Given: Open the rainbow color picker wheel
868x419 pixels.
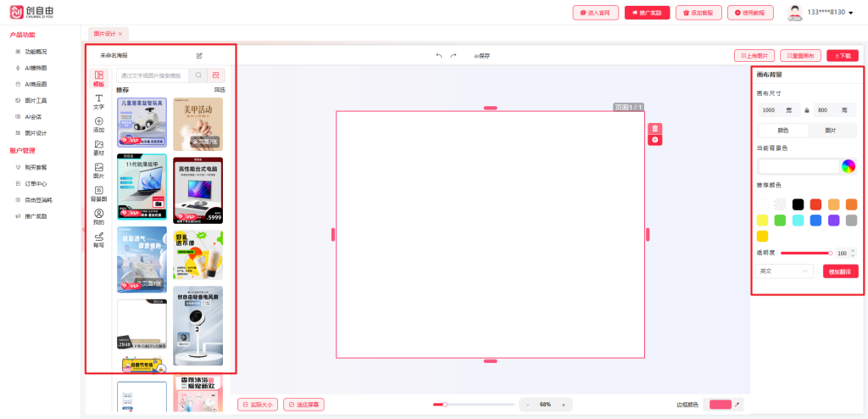Looking at the screenshot, I should (849, 166).
